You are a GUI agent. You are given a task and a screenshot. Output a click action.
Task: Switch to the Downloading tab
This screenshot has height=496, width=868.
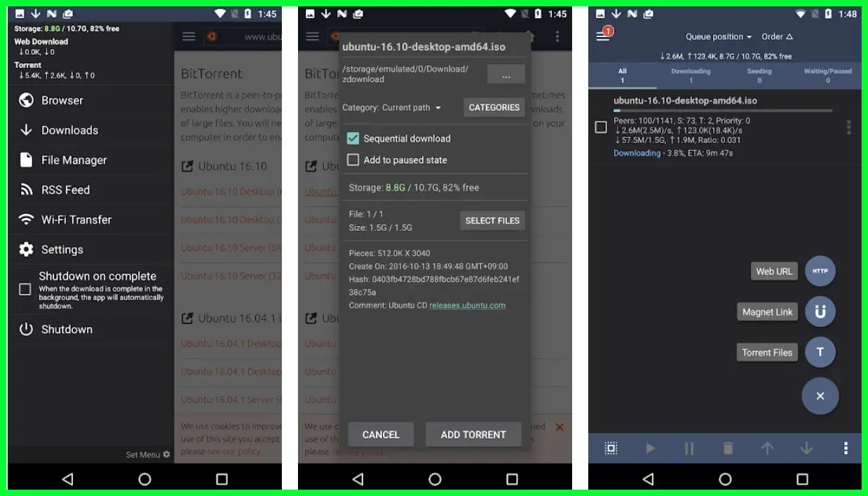(x=691, y=76)
